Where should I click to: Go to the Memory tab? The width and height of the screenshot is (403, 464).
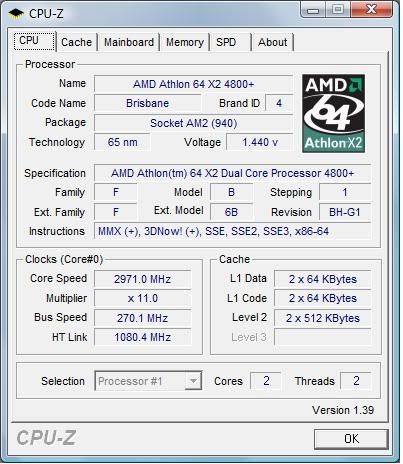click(x=185, y=42)
